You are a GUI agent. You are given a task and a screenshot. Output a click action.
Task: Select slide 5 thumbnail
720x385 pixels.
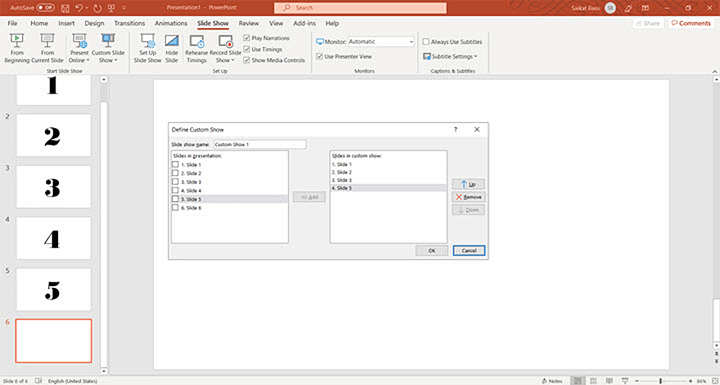click(x=54, y=289)
